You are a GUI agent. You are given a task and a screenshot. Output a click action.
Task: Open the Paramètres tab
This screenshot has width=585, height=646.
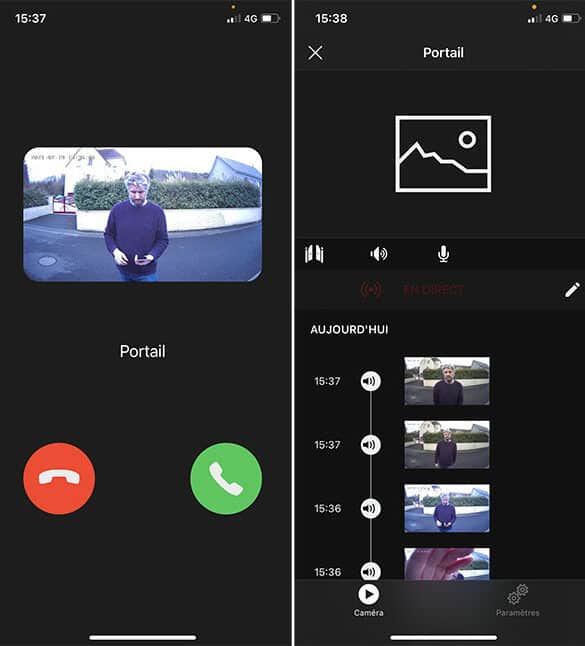(x=517, y=600)
